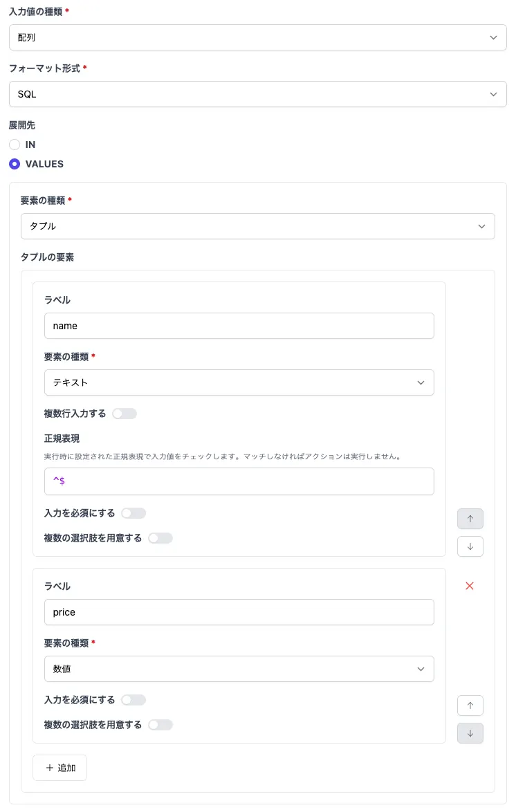Select the VALUES radio option
Viewport: 516px width, 812px height.
tap(15, 164)
